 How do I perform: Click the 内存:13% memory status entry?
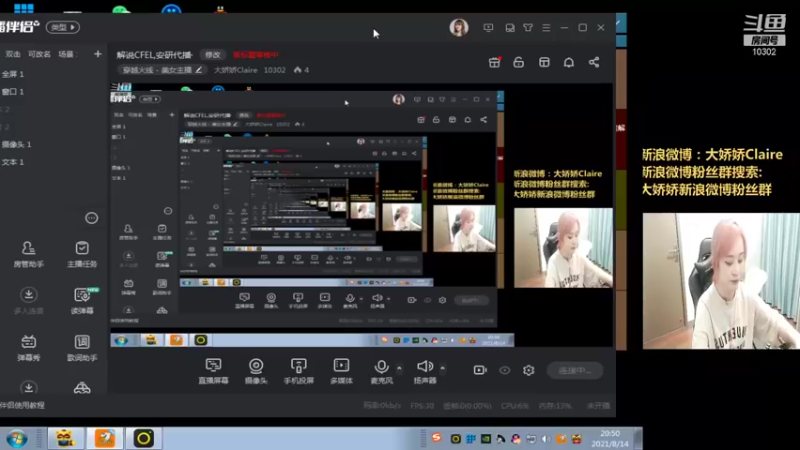pos(555,406)
